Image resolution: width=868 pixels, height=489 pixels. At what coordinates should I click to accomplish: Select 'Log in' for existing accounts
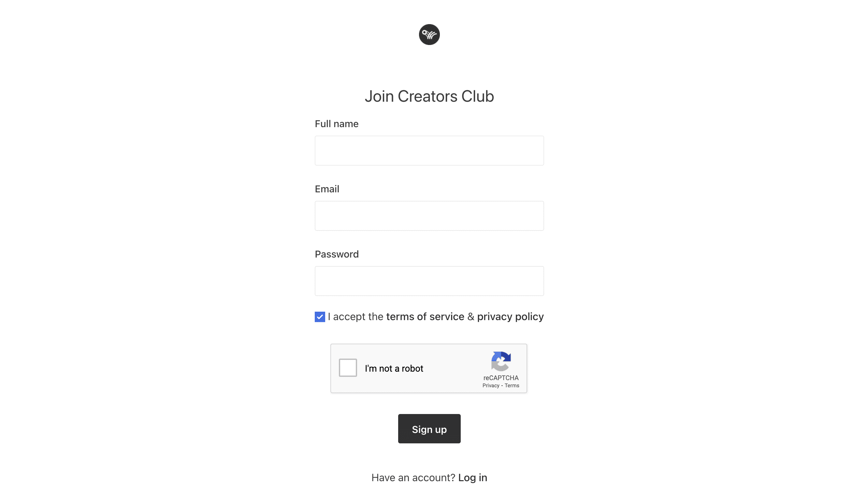coord(473,477)
